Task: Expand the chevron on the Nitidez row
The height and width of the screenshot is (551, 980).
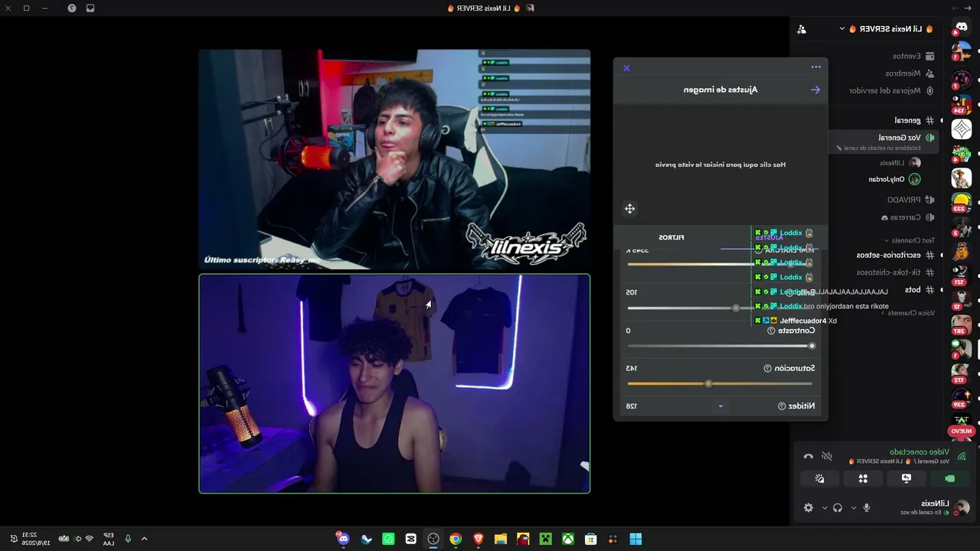Action: [720, 406]
